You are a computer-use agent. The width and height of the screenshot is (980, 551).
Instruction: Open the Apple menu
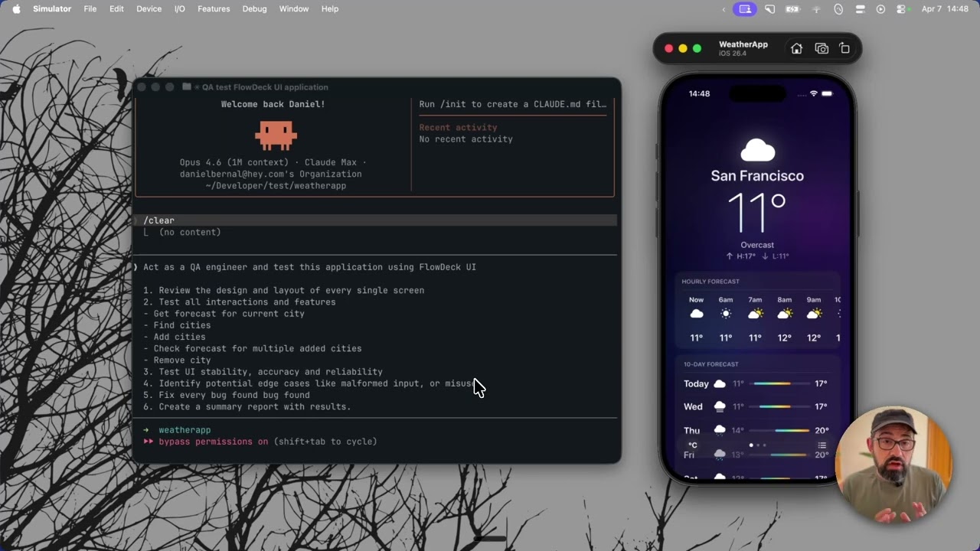pyautogui.click(x=16, y=9)
